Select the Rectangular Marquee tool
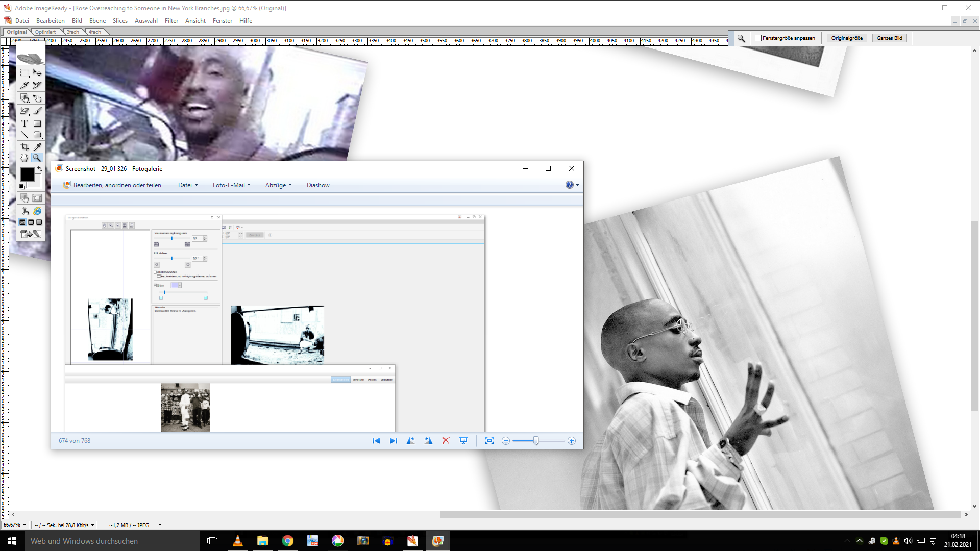The width and height of the screenshot is (980, 551). coord(24,72)
